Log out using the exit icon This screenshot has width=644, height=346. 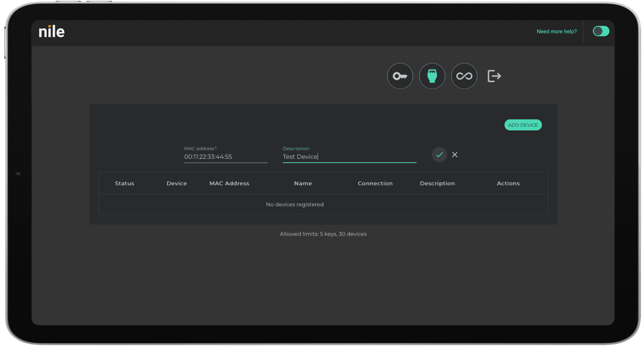click(494, 76)
